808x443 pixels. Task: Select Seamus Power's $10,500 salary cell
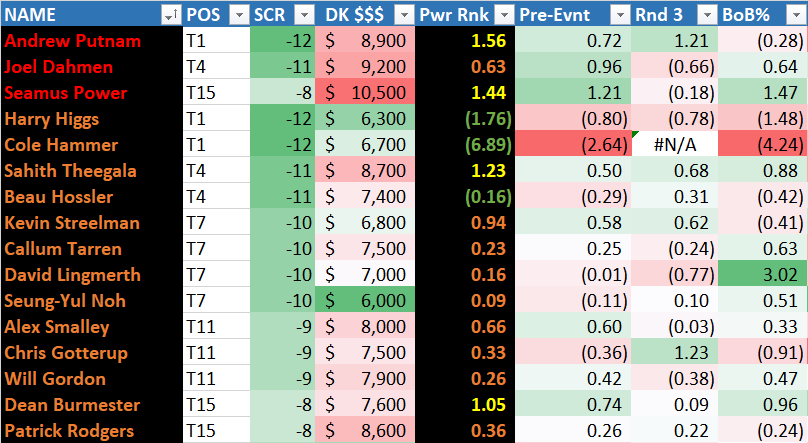[365, 93]
